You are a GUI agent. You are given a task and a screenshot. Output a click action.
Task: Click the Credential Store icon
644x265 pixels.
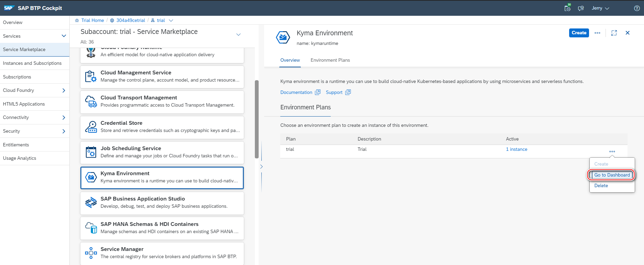[91, 127]
